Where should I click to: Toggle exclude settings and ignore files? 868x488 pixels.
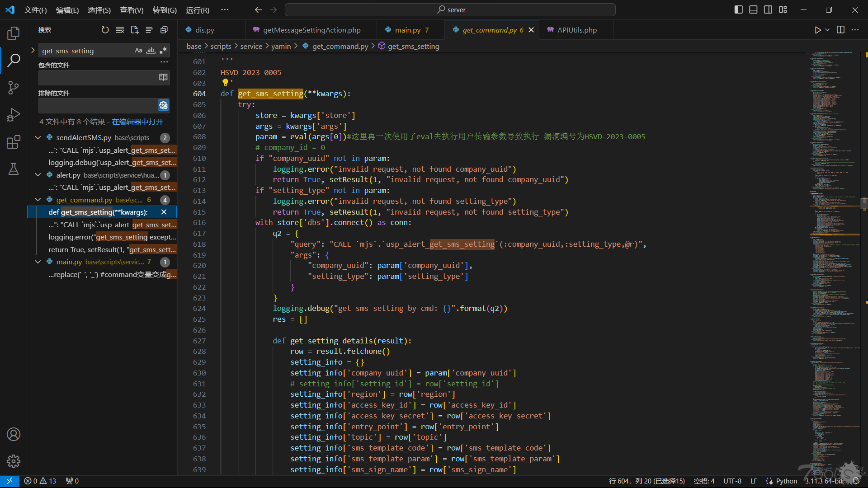coord(163,105)
